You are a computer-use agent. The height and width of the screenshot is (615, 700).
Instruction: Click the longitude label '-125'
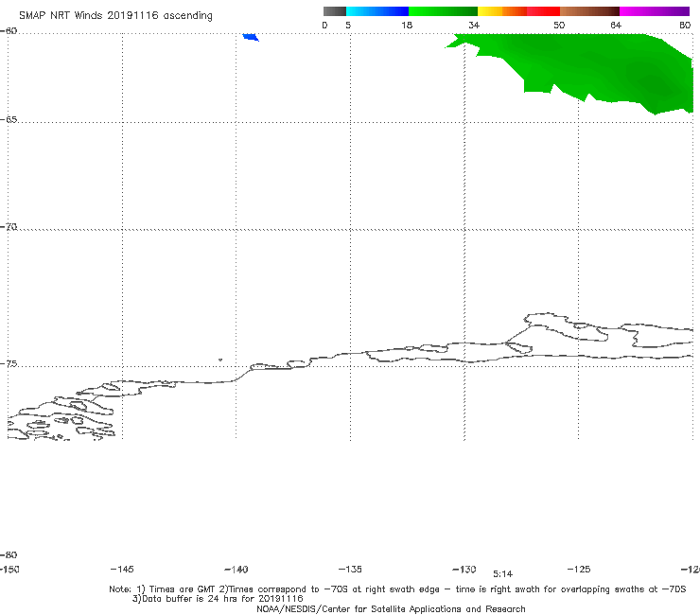coord(579,570)
